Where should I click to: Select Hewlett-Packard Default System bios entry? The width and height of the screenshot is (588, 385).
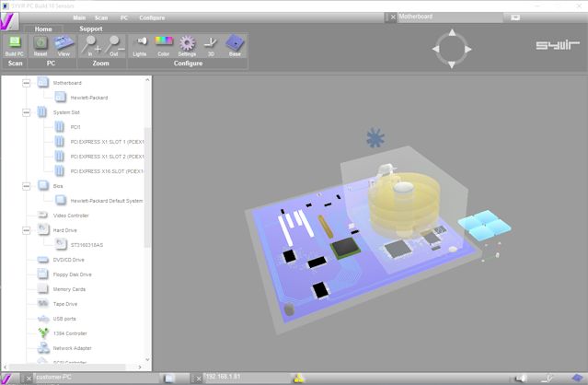tap(107, 201)
